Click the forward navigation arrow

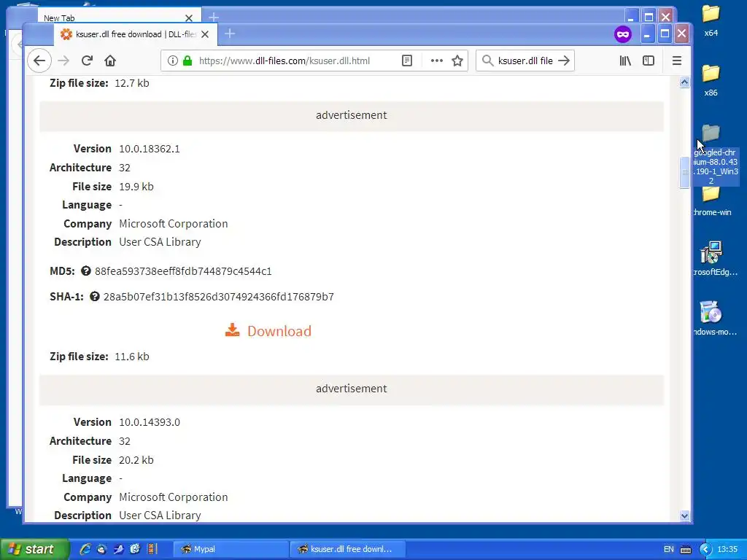(x=63, y=61)
